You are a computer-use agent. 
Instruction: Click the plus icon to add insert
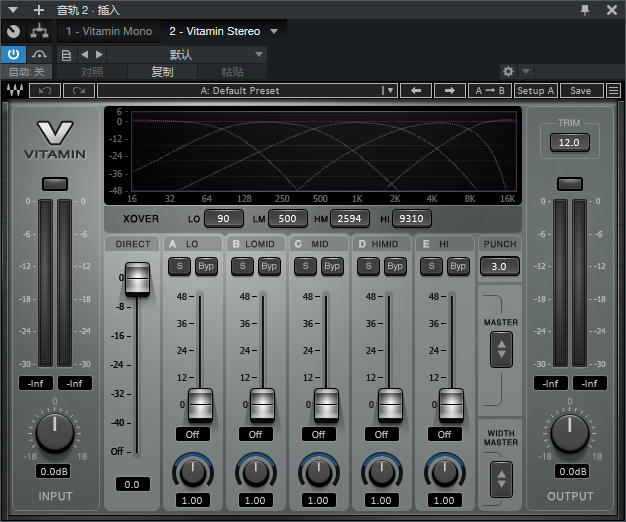click(x=39, y=10)
